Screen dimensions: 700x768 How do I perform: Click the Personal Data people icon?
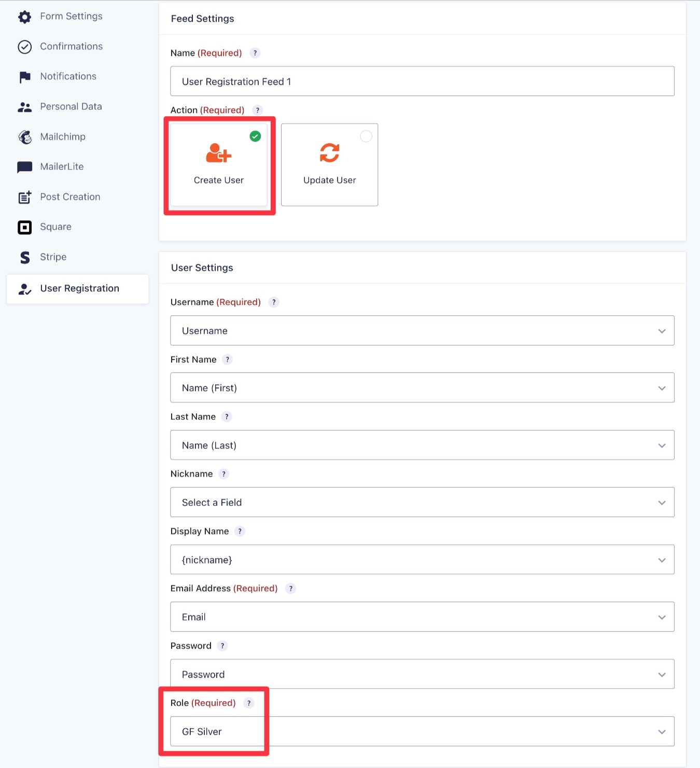tap(24, 107)
